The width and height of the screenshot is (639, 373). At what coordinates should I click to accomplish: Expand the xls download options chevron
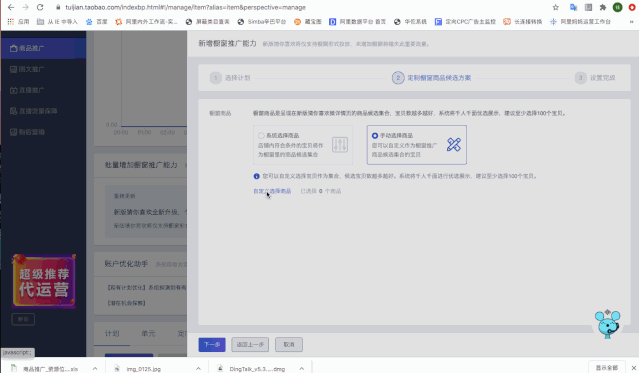(95, 369)
